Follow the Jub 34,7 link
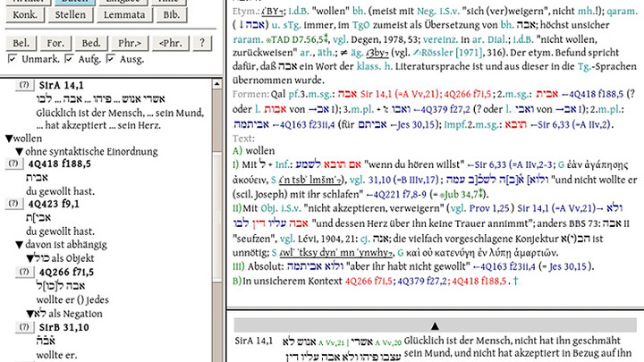 tap(460, 194)
